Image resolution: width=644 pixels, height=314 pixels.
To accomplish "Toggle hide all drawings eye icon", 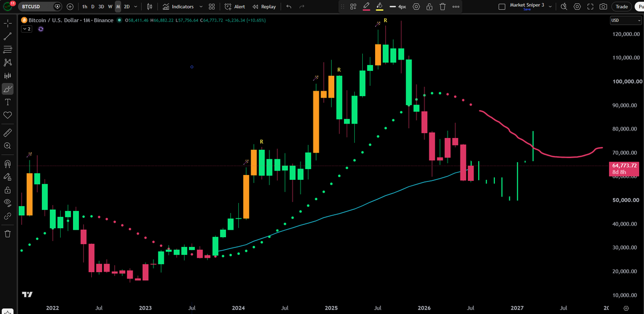I will pos(8,202).
